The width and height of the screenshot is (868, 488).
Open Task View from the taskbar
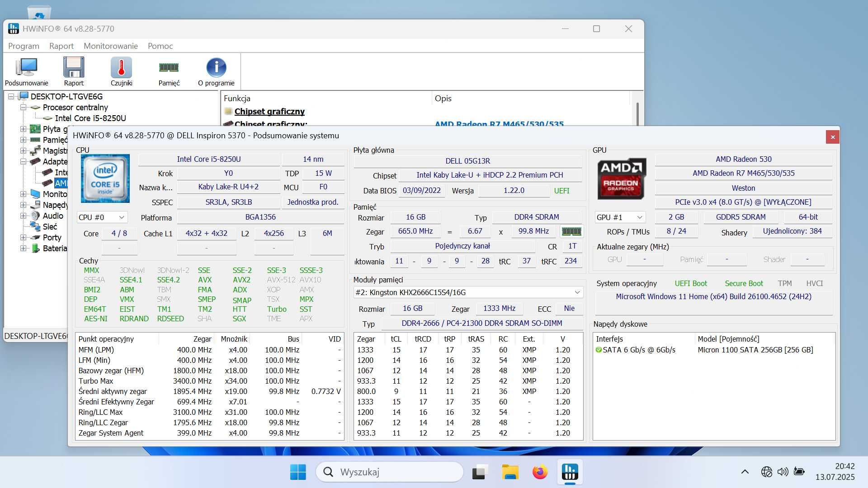coord(480,472)
